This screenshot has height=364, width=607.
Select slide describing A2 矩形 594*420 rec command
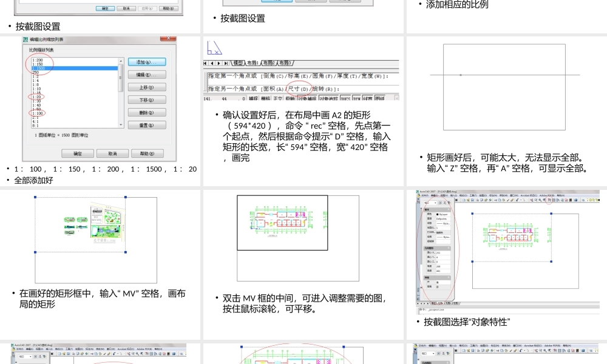tap(303, 111)
